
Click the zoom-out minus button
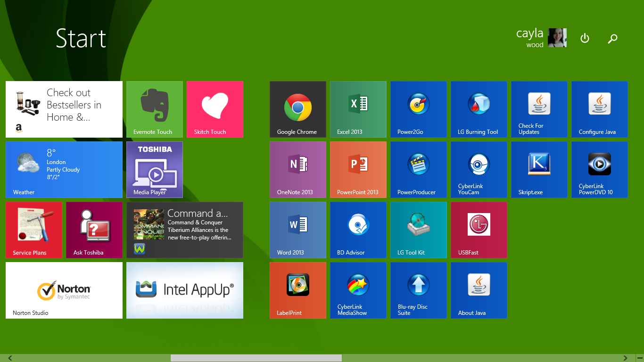coord(640,358)
